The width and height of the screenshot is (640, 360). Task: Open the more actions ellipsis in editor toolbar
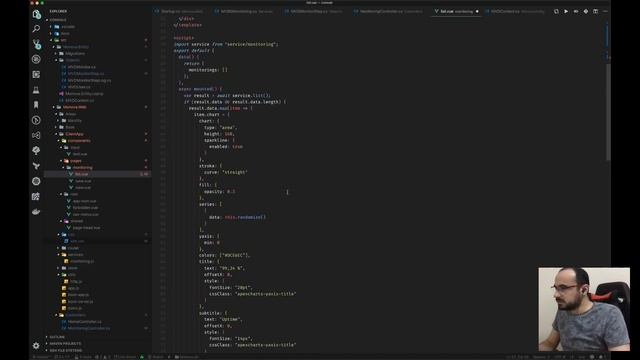pos(605,11)
